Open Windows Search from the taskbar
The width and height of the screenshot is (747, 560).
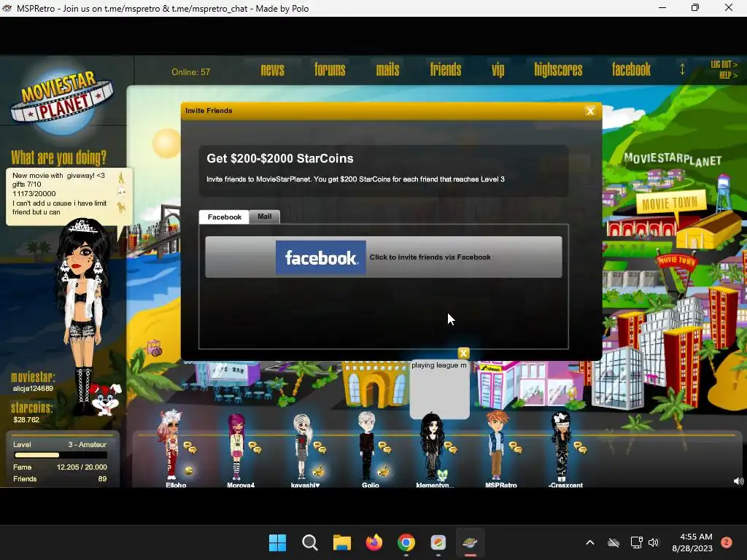tap(309, 542)
